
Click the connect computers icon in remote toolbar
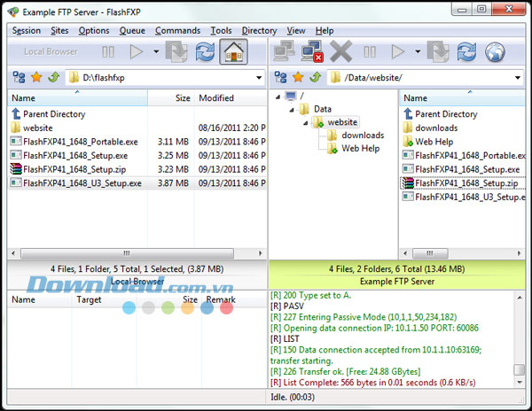[x=286, y=51]
